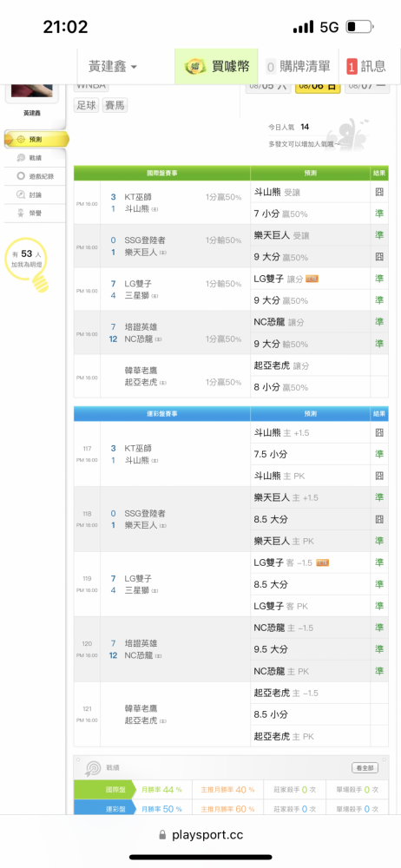
Task: Open the 足球 football category
Action: coord(87,105)
